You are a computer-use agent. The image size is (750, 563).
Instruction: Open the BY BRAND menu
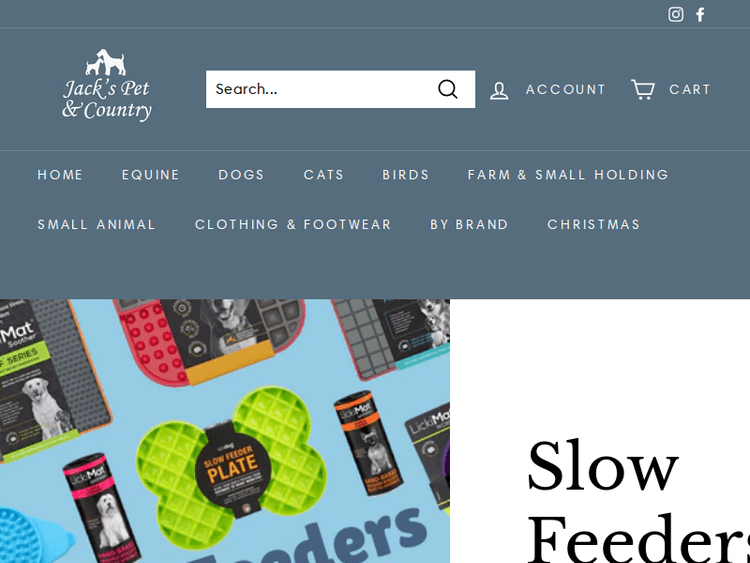(469, 224)
